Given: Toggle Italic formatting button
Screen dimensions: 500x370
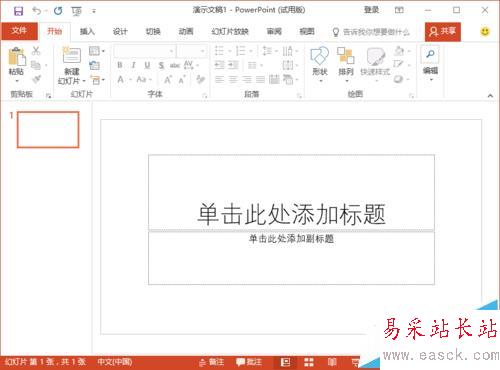Looking at the screenshot, I should point(133,65).
